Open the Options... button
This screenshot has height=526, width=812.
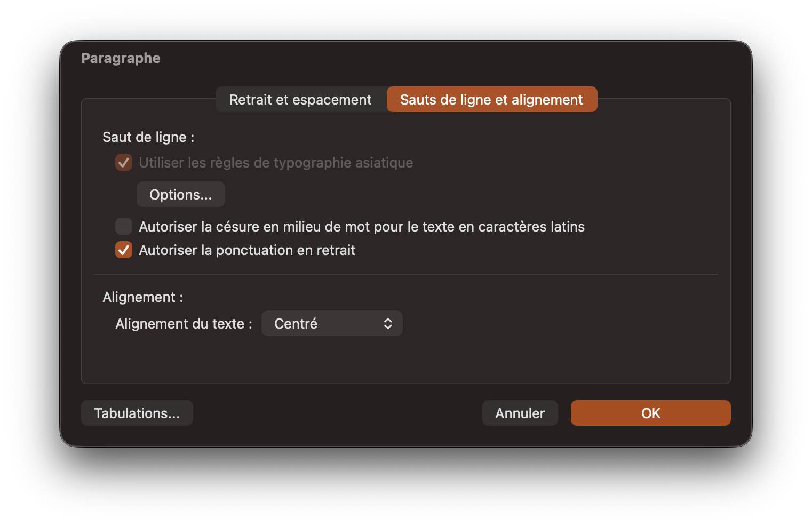pos(181,195)
